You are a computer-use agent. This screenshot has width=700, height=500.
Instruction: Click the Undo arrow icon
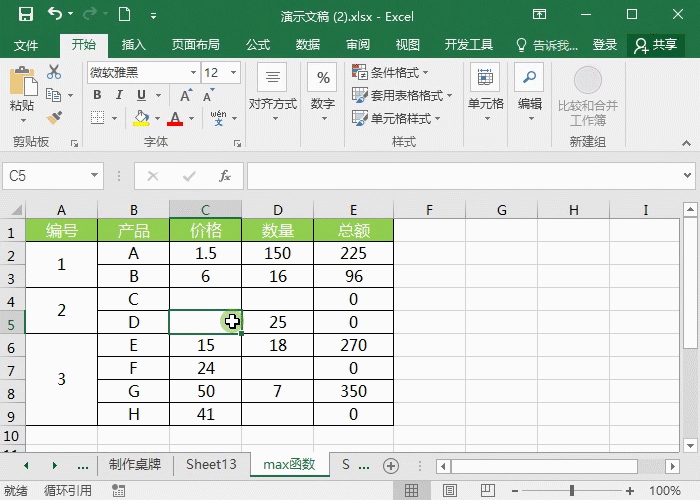(54, 15)
